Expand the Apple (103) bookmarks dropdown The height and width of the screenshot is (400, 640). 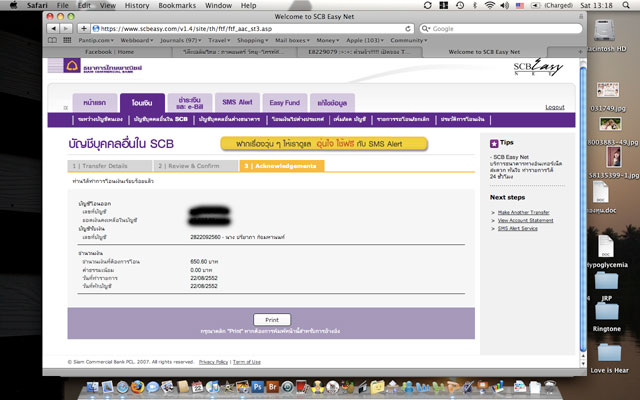point(365,40)
